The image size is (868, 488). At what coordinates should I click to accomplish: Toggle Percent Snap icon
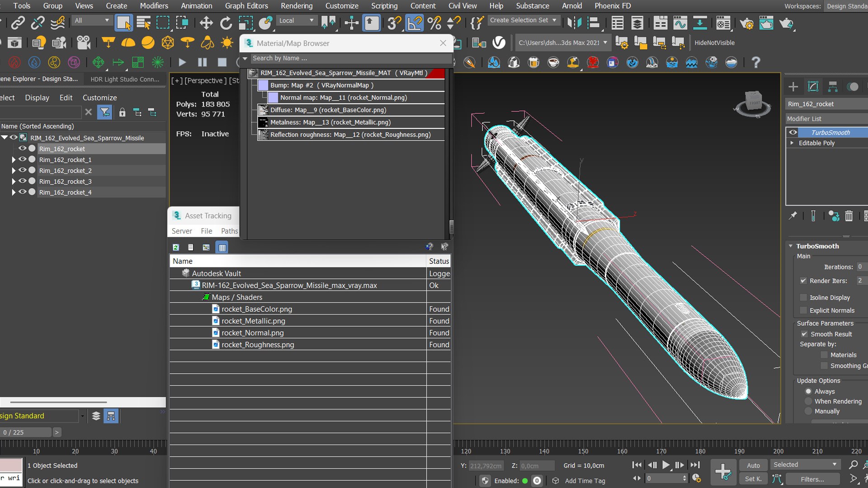(434, 23)
